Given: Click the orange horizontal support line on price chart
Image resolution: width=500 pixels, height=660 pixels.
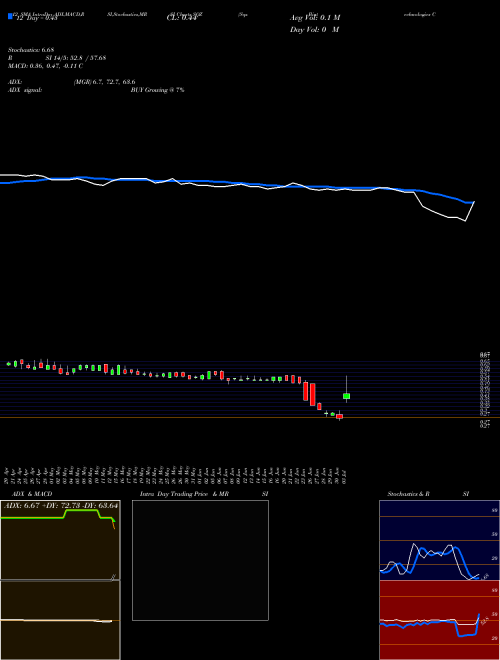Looking at the screenshot, I should [x=250, y=418].
